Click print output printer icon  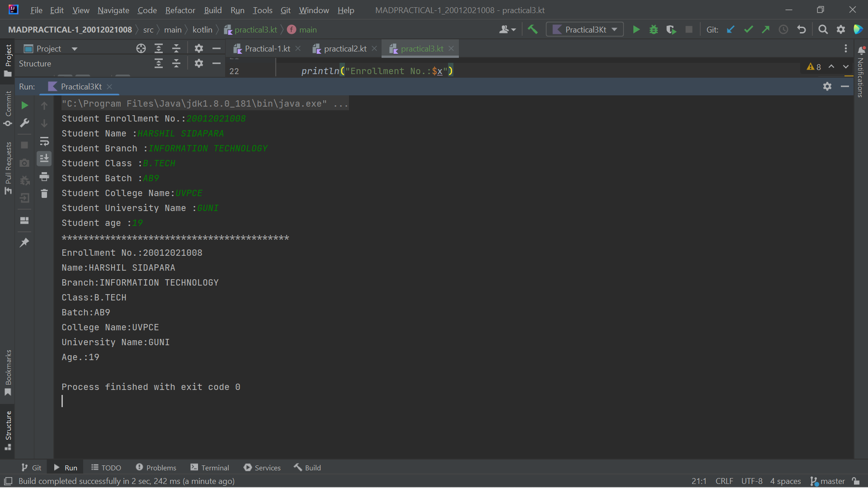[x=44, y=176]
